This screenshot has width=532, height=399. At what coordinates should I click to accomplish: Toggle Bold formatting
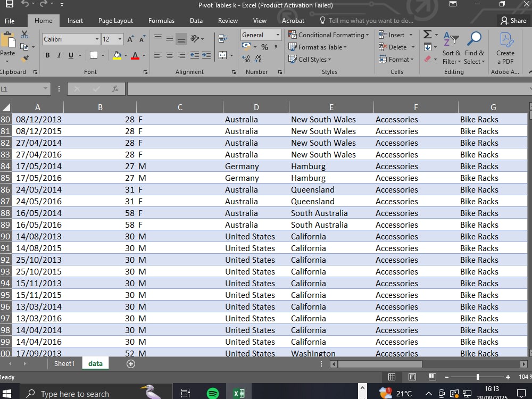47,55
